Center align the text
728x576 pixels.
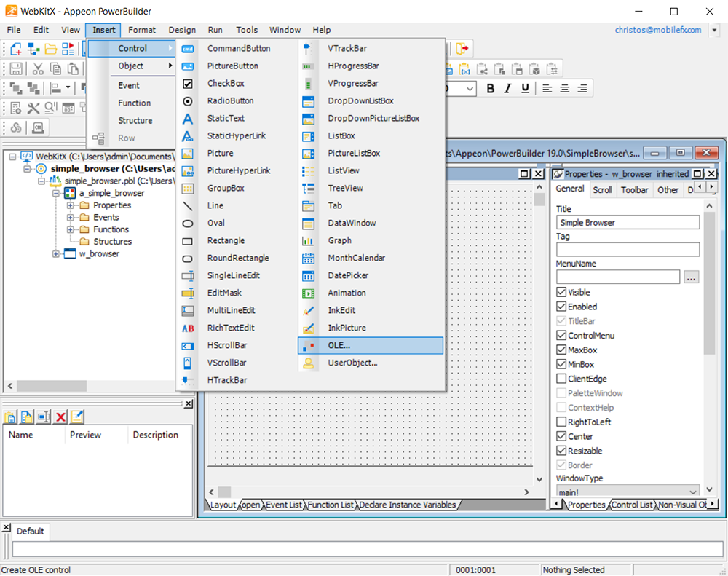(565, 88)
